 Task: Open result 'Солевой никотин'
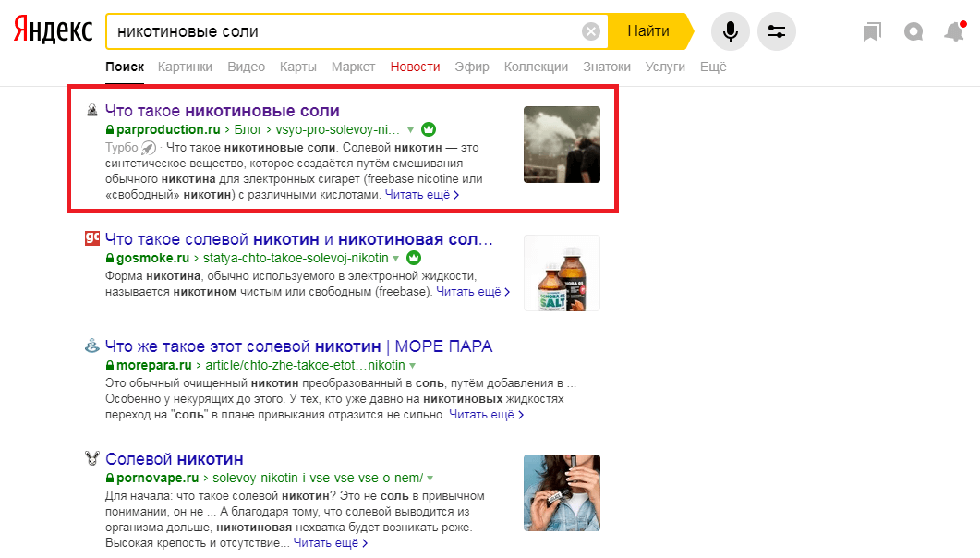point(175,458)
